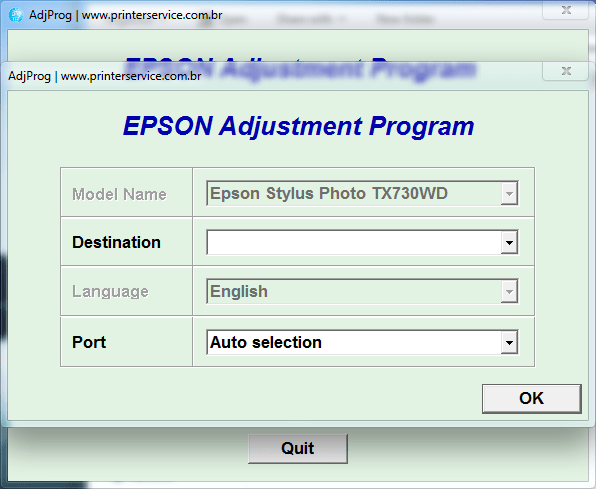Click Quit in the background AdjProg window
Viewport: 596px width, 489px height.
click(298, 449)
